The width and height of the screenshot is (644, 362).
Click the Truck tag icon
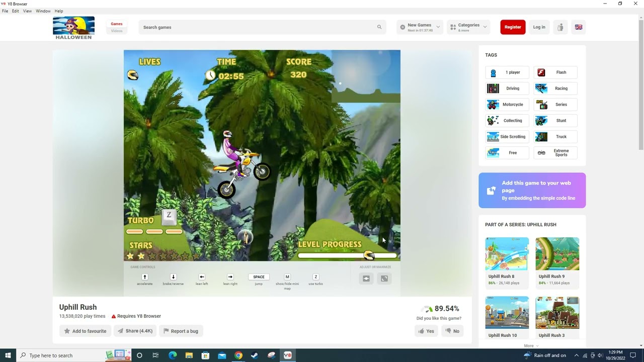[541, 137]
